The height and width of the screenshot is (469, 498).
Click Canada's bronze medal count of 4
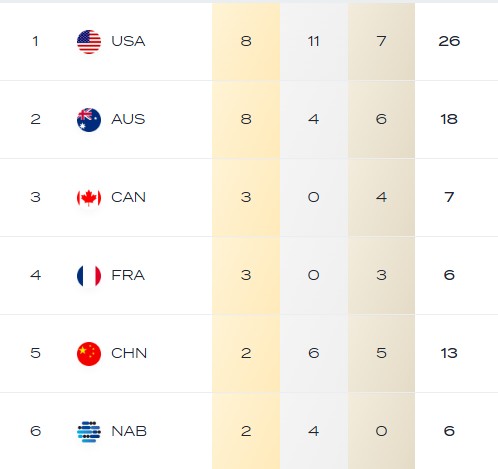[x=381, y=197]
